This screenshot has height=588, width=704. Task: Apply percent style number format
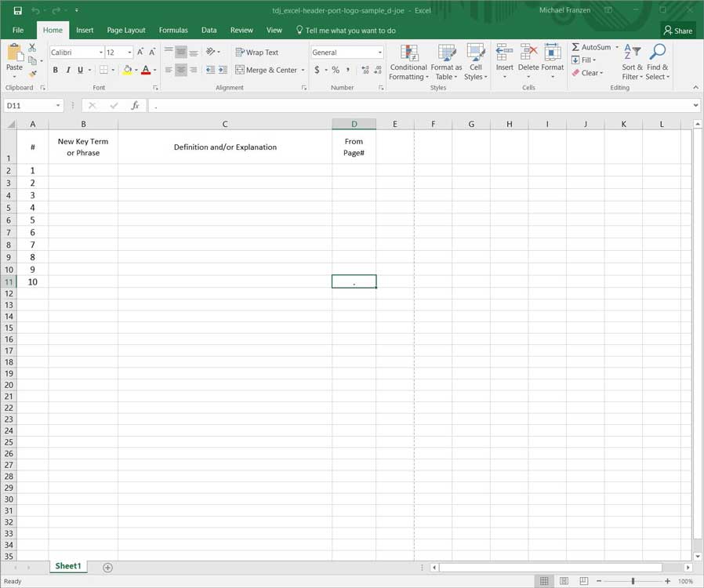336,70
